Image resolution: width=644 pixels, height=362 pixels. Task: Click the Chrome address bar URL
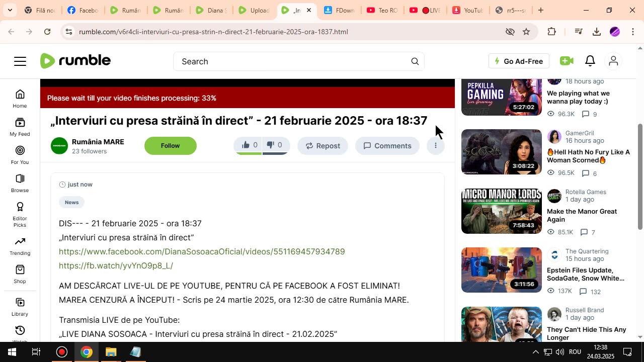213,32
